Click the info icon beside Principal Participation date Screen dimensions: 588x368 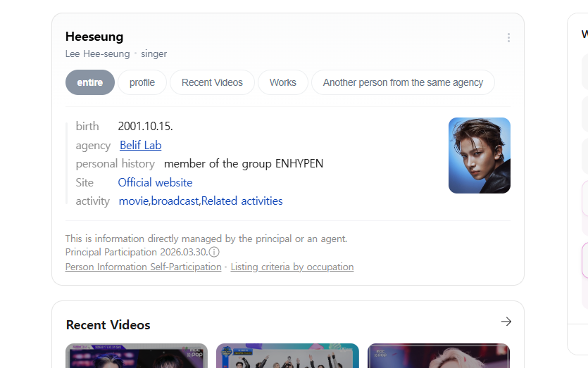click(x=214, y=252)
